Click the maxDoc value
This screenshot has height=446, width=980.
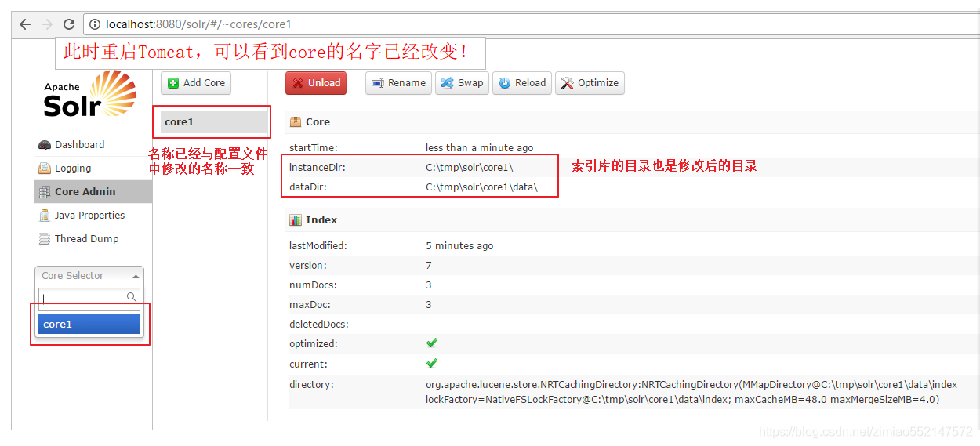pyautogui.click(x=429, y=304)
